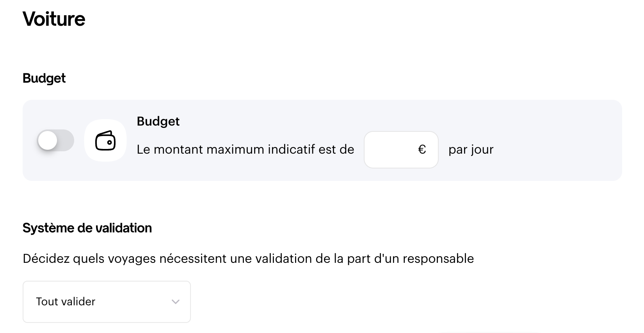This screenshot has height=333, width=644.
Task: Click the grey track of budget switch
Action: [66, 140]
